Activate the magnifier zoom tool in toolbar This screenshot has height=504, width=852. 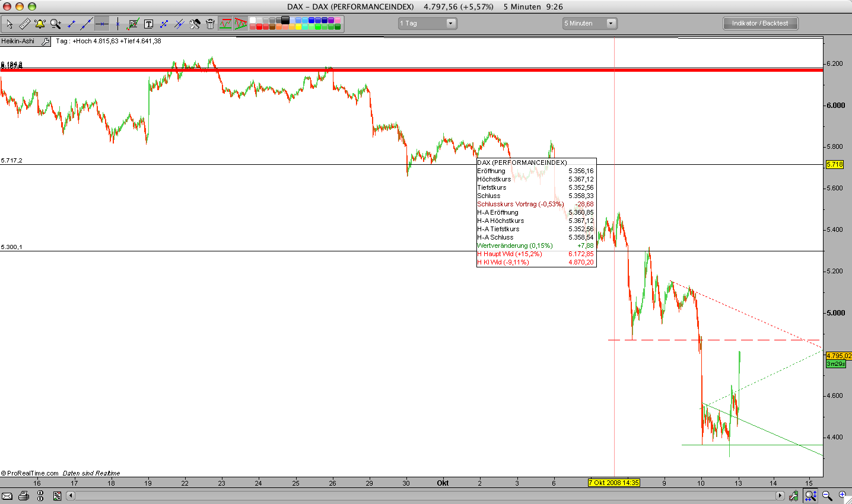coord(56,24)
